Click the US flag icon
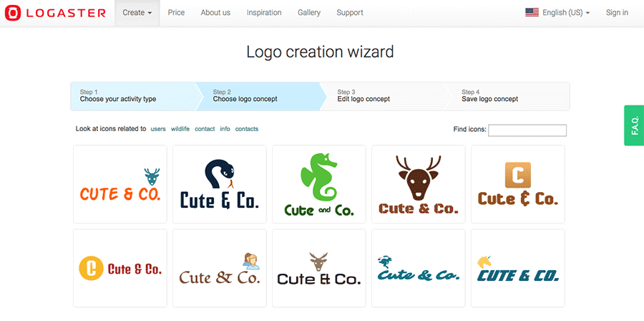The height and width of the screenshot is (321, 644). (532, 12)
